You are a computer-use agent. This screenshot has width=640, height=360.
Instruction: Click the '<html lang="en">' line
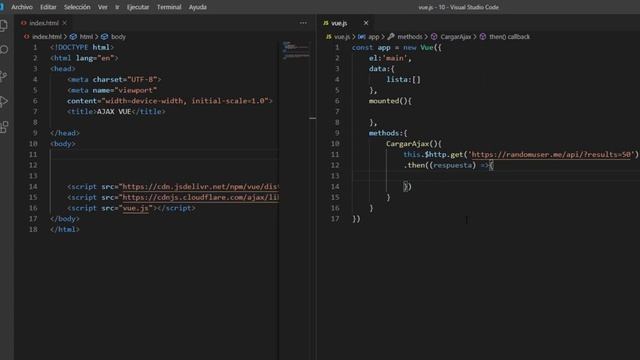pyautogui.click(x=84, y=58)
